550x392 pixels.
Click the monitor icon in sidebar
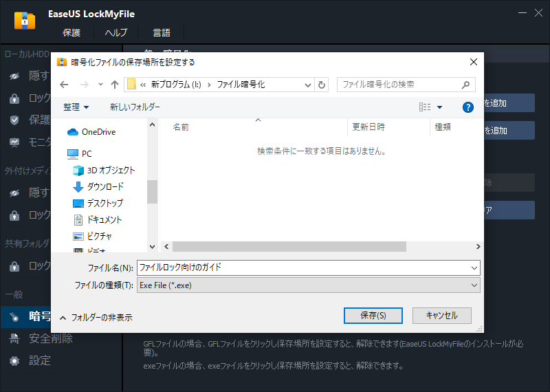pos(14,142)
